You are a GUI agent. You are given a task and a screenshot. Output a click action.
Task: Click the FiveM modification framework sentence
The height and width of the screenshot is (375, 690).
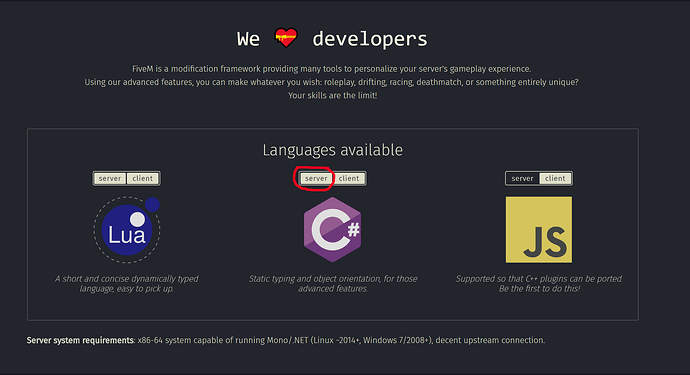pyautogui.click(x=332, y=69)
